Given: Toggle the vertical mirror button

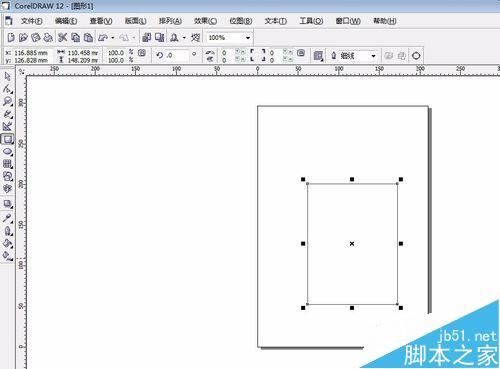Looking at the screenshot, I should pos(210,59).
